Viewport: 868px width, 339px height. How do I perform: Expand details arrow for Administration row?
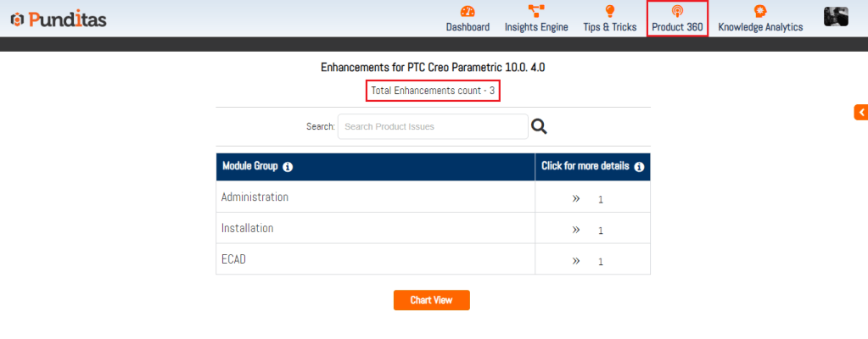click(x=576, y=198)
